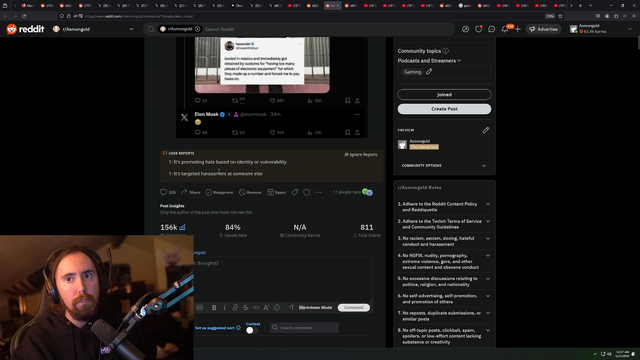The height and width of the screenshot is (360, 640).
Task: Expand rule 1 Reddit Content Policy
Action: tap(488, 204)
